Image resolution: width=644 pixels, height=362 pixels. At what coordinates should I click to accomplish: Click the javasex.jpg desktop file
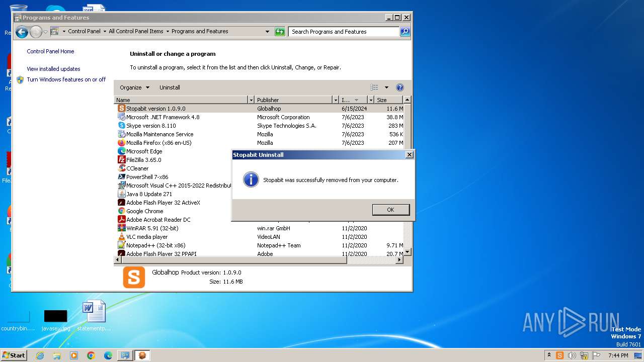coord(56,320)
